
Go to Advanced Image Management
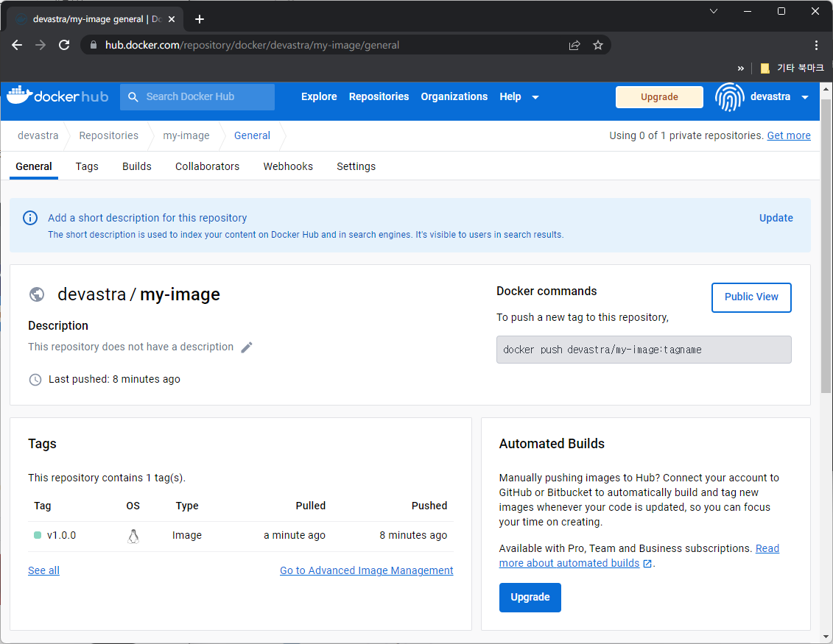pyautogui.click(x=367, y=570)
